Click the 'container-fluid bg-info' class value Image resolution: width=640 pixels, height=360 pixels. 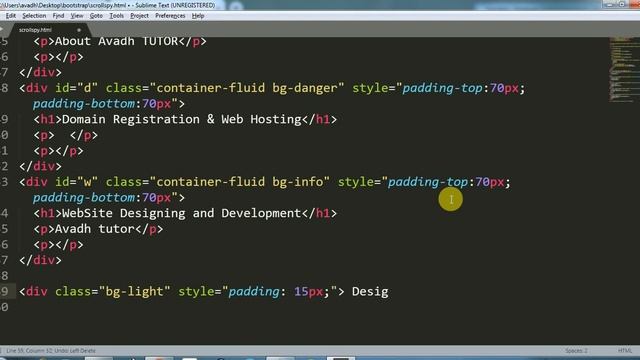(240, 182)
